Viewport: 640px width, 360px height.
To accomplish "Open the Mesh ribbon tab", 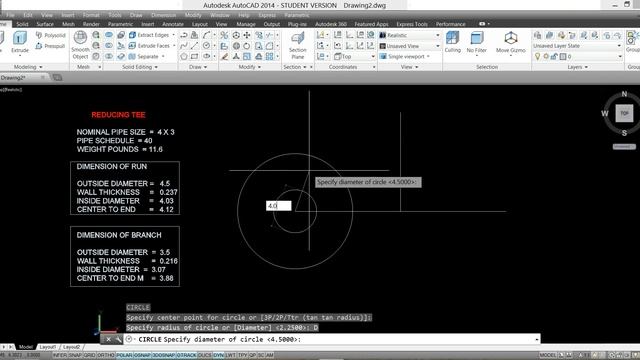I will click(68, 24).
